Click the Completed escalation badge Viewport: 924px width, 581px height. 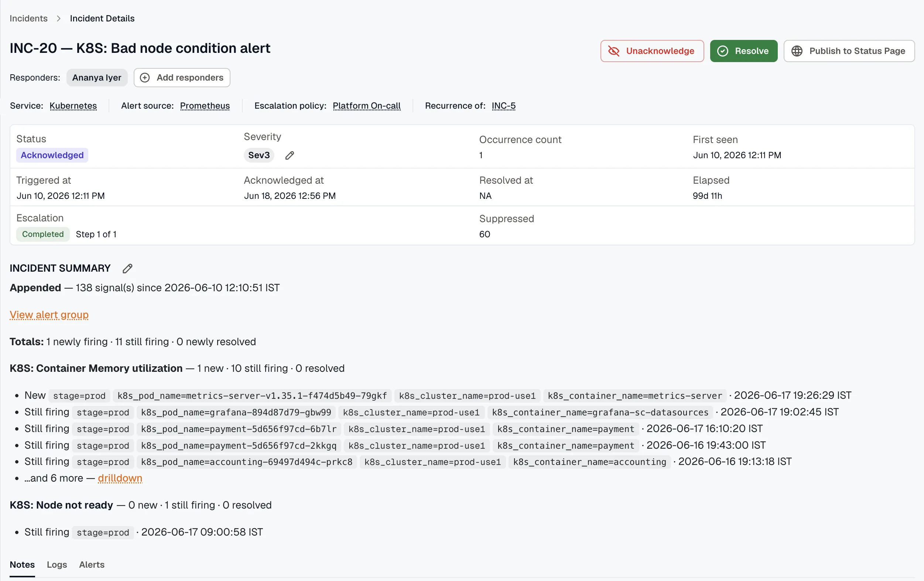click(43, 234)
